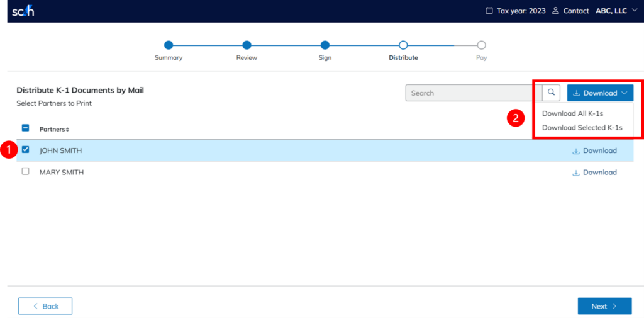
Task: Click into the Search input field
Action: (x=473, y=93)
